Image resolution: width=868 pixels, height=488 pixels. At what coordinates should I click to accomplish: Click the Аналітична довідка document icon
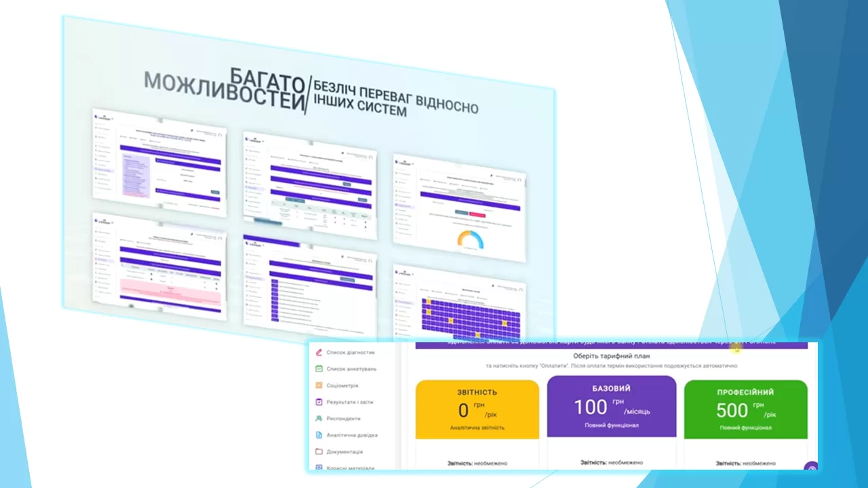pos(319,435)
